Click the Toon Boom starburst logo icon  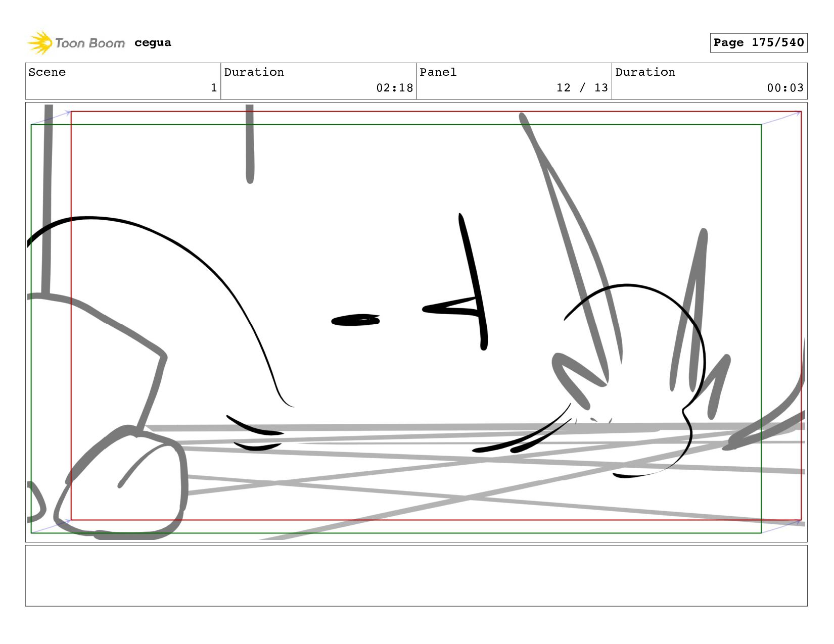coord(39,43)
